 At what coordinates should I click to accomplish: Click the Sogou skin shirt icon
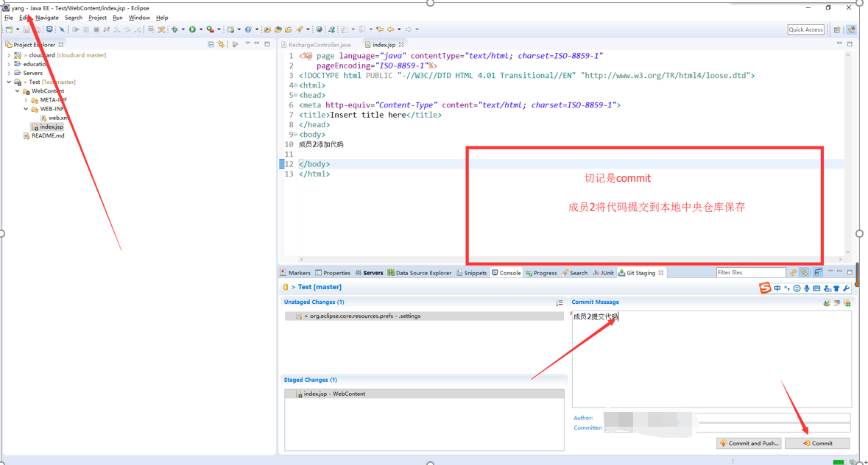point(836,288)
